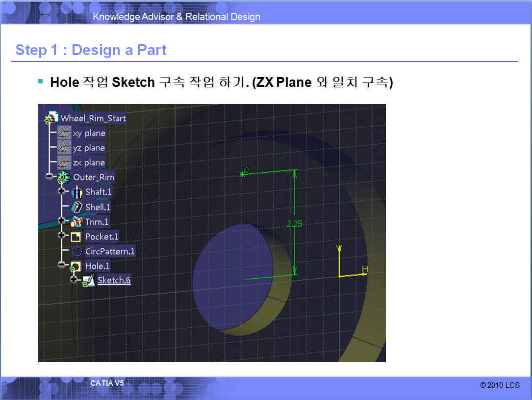Image resolution: width=532 pixels, height=400 pixels.
Task: Click the xy plane icon
Action: click(x=64, y=133)
